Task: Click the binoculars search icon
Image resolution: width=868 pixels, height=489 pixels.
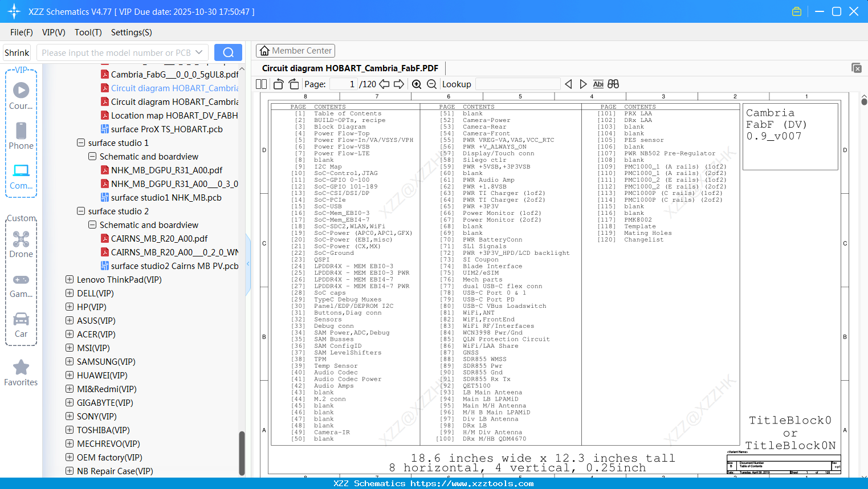Action: coord(613,84)
